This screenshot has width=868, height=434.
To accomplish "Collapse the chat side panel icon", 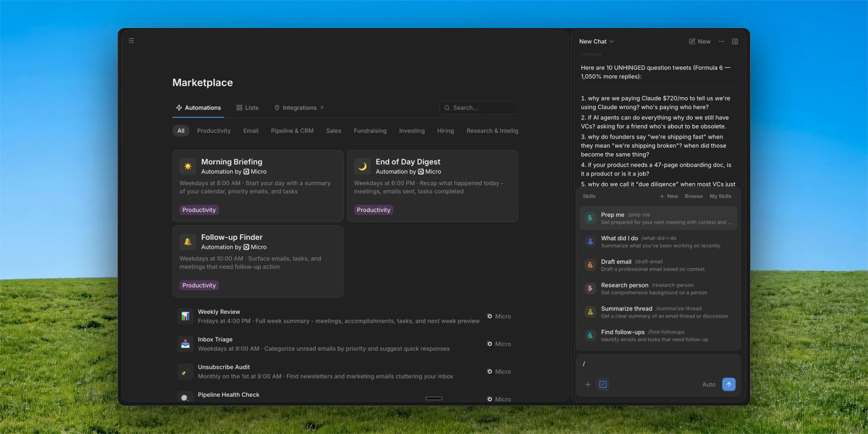I will 735,42.
